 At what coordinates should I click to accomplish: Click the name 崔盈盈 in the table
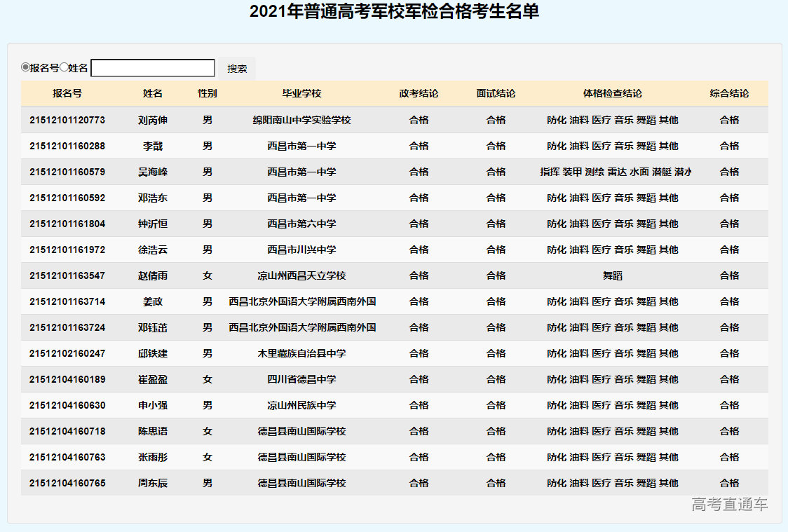coord(153,379)
